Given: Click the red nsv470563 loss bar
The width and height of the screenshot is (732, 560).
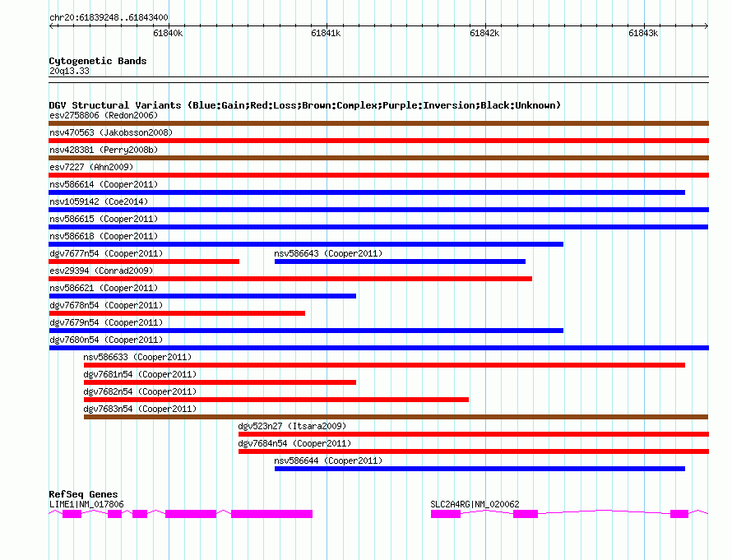Looking at the screenshot, I should (x=378, y=141).
